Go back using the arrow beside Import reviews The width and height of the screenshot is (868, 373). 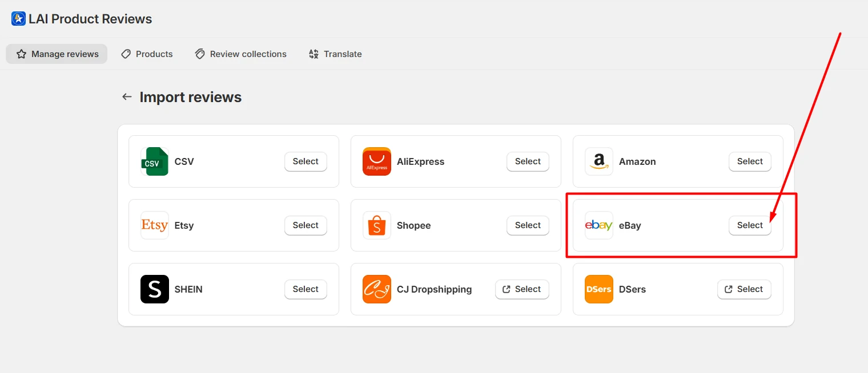[x=127, y=97]
